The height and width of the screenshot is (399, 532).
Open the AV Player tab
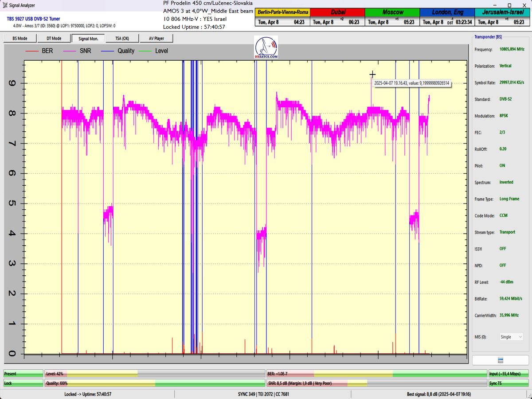tap(156, 39)
